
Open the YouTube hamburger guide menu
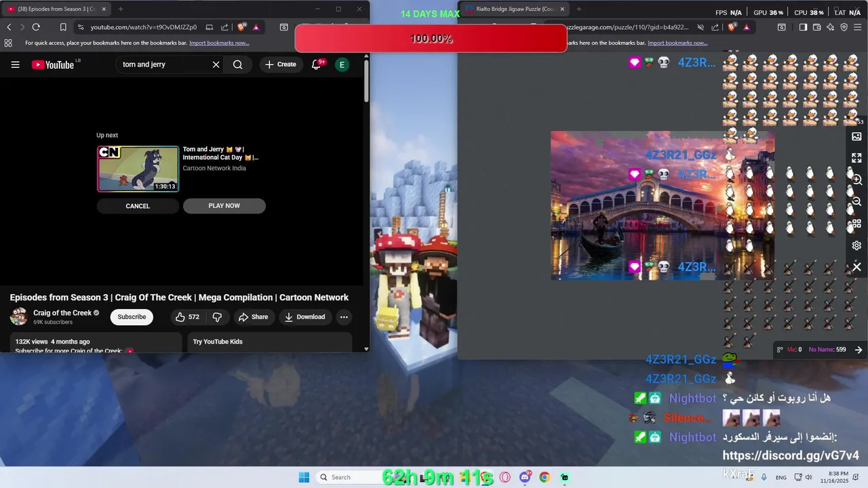click(16, 64)
